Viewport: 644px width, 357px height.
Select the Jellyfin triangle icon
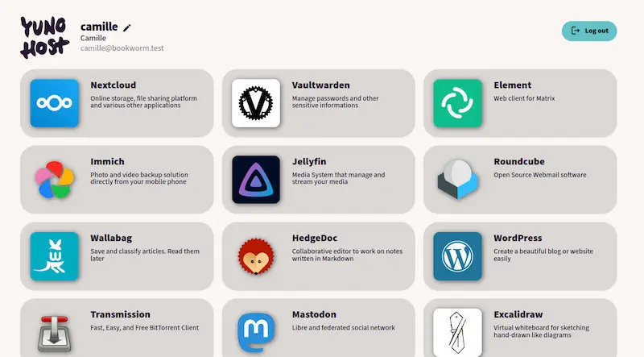point(256,180)
